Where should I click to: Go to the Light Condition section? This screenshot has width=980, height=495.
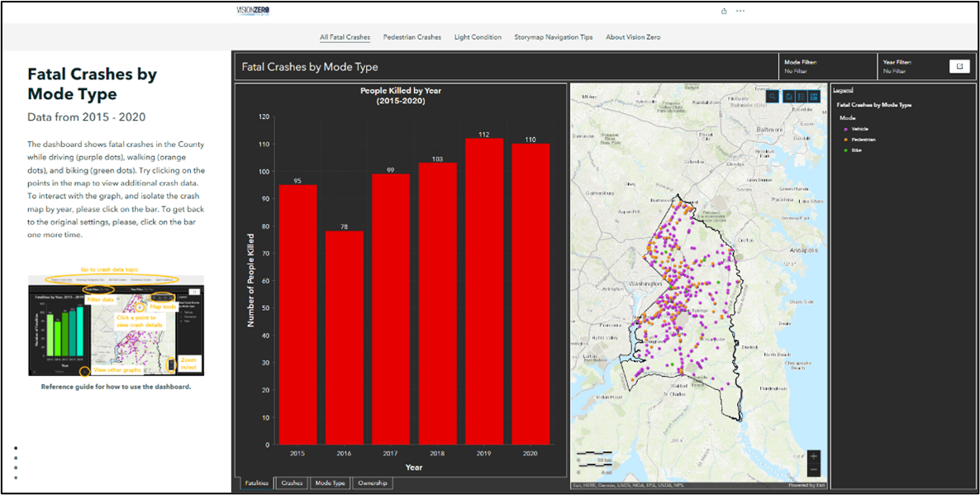click(x=478, y=37)
